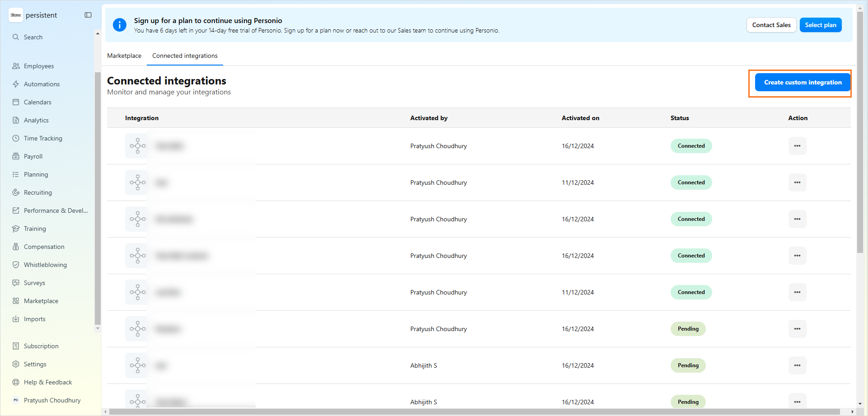This screenshot has width=868, height=416.
Task: Open actions menu for second Pending row
Action: point(797,365)
